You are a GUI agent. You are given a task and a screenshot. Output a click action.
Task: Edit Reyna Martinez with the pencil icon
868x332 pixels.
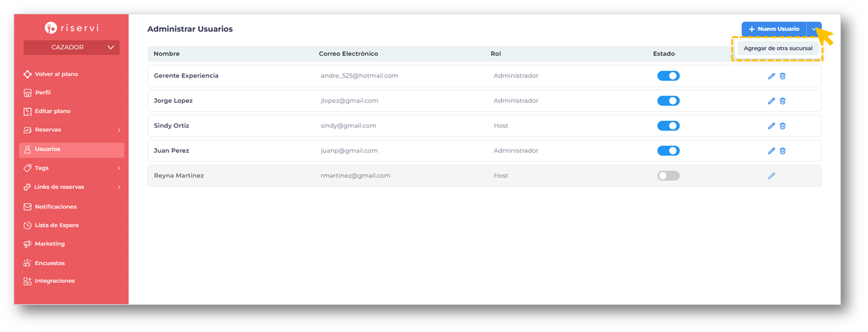tap(771, 176)
